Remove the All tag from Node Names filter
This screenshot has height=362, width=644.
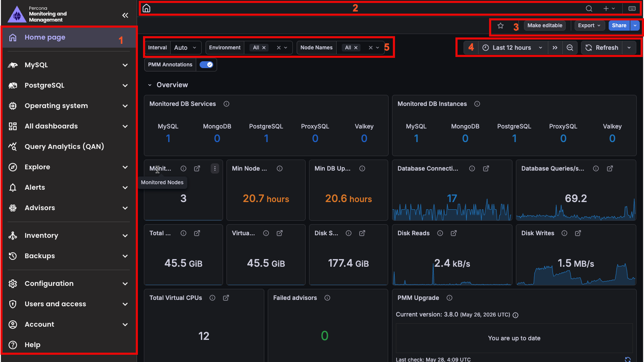click(x=356, y=48)
